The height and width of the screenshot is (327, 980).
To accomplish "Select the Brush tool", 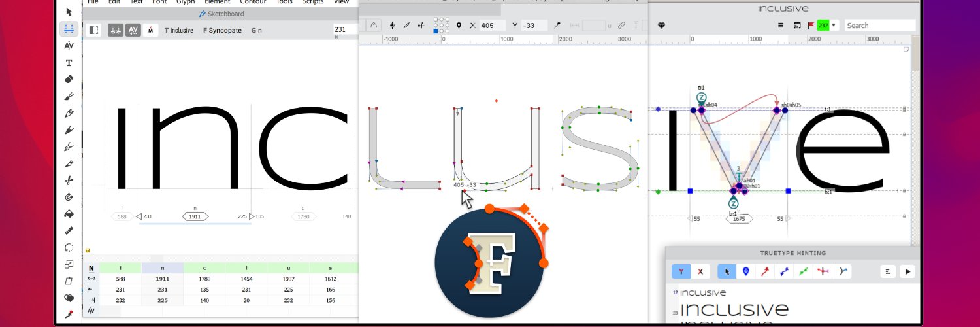I will pyautogui.click(x=69, y=96).
